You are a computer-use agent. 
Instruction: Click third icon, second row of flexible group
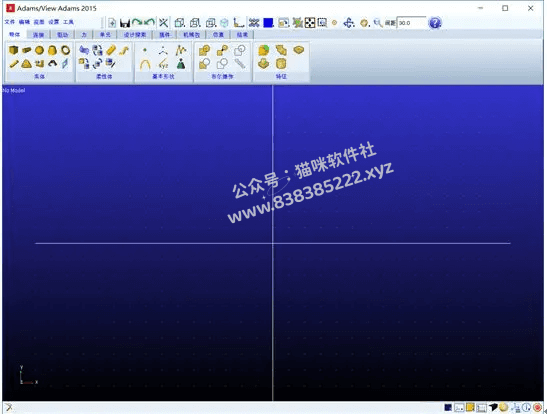[x=111, y=63]
